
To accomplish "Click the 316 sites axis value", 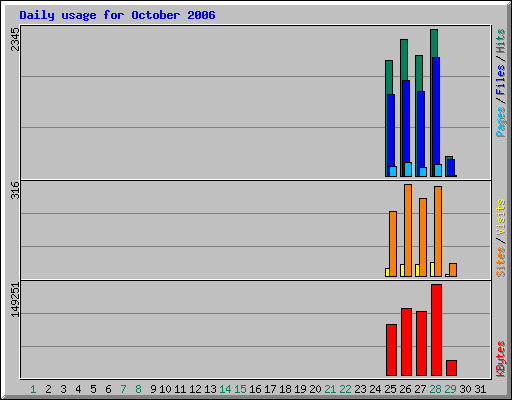I will click(x=15, y=190).
